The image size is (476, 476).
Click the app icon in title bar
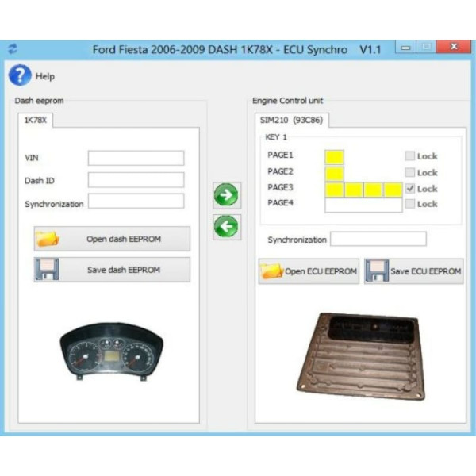(13, 49)
